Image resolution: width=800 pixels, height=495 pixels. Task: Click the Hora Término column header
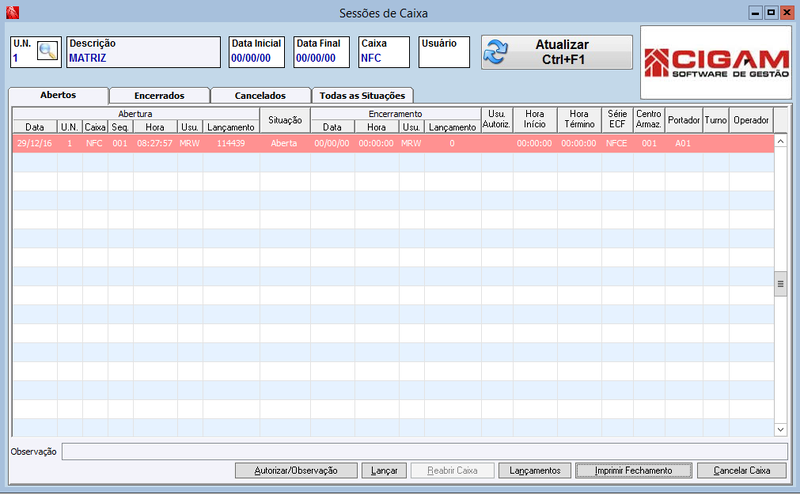pyautogui.click(x=579, y=120)
